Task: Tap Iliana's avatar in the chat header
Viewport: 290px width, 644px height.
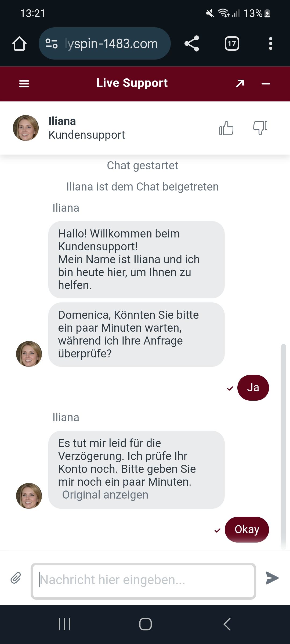Action: (x=26, y=128)
